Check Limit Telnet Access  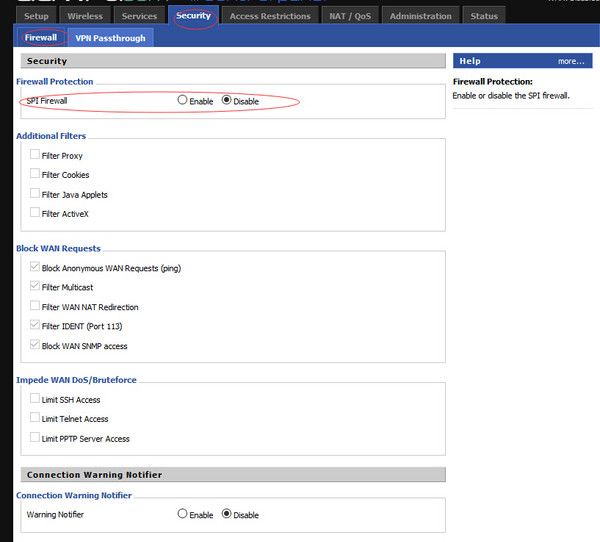(35, 418)
